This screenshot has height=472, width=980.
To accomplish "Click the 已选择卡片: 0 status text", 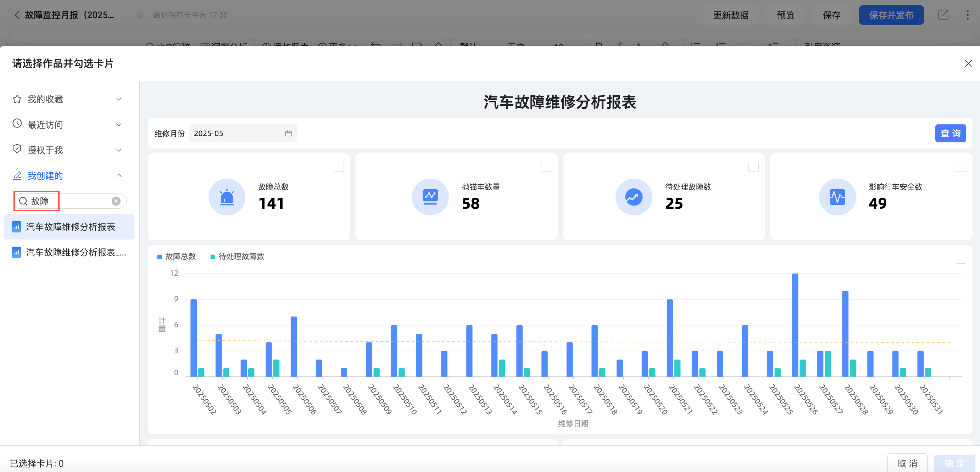I will [37, 463].
